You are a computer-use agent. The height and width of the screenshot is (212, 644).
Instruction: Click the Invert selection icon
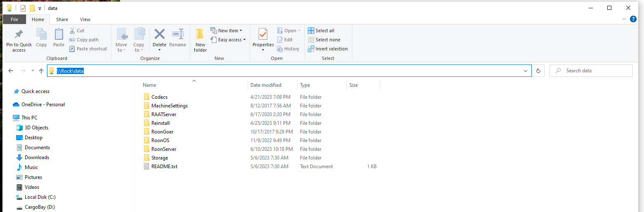coord(311,49)
